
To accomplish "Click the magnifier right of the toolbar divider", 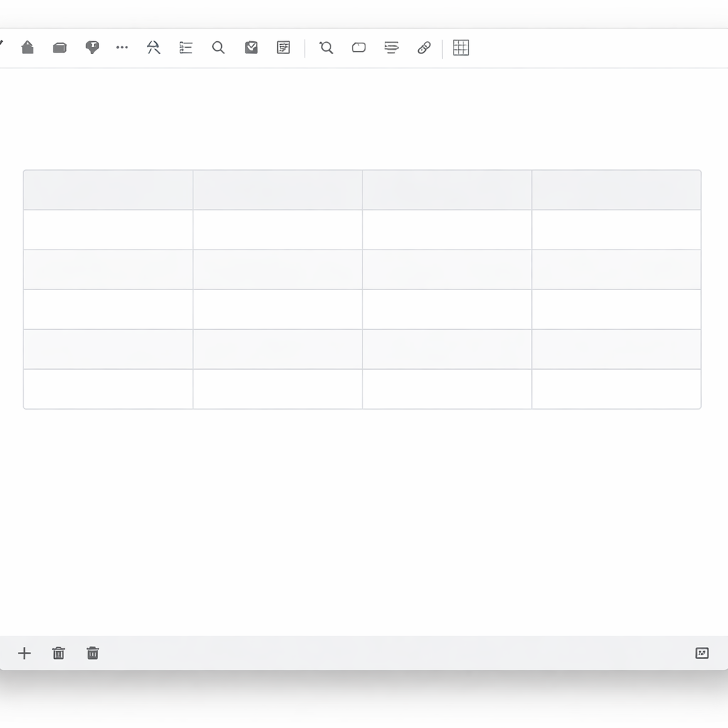I will [x=326, y=48].
